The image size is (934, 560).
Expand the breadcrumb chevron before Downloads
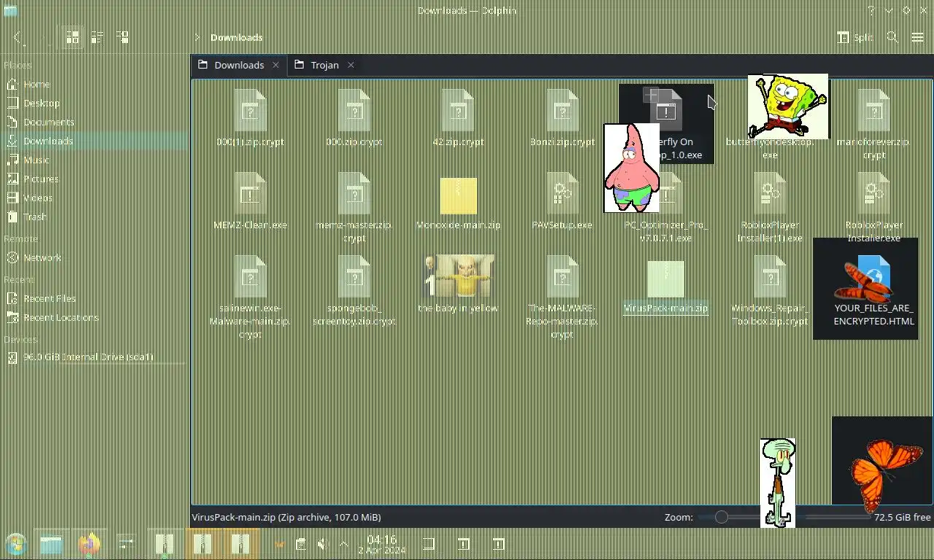pyautogui.click(x=197, y=37)
